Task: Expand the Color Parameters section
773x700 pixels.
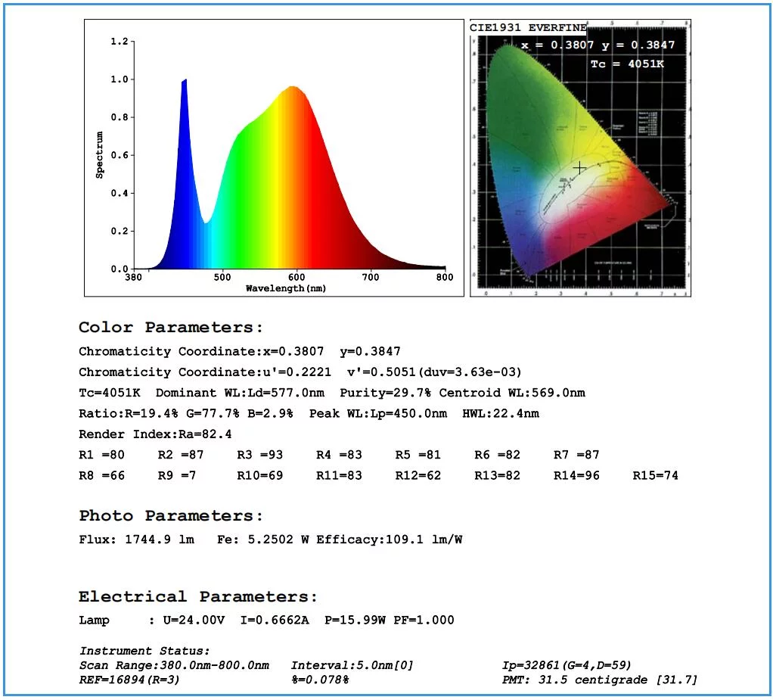Action: click(x=169, y=327)
